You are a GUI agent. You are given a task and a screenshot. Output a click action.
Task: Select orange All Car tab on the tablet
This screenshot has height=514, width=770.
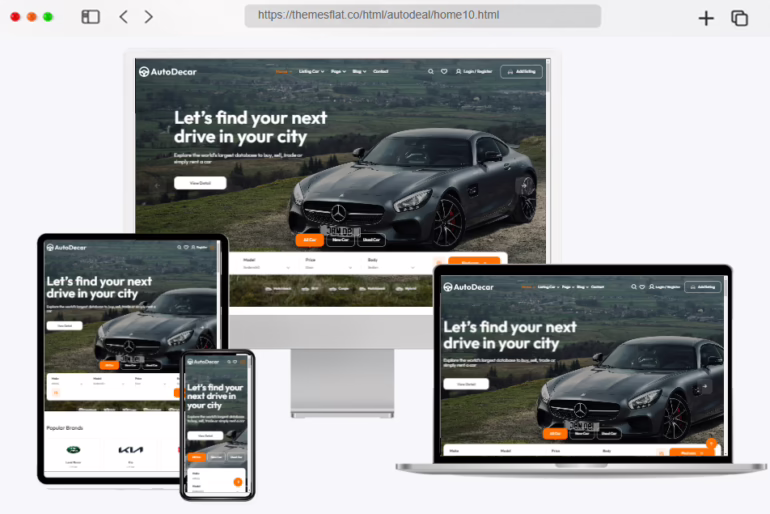point(109,365)
